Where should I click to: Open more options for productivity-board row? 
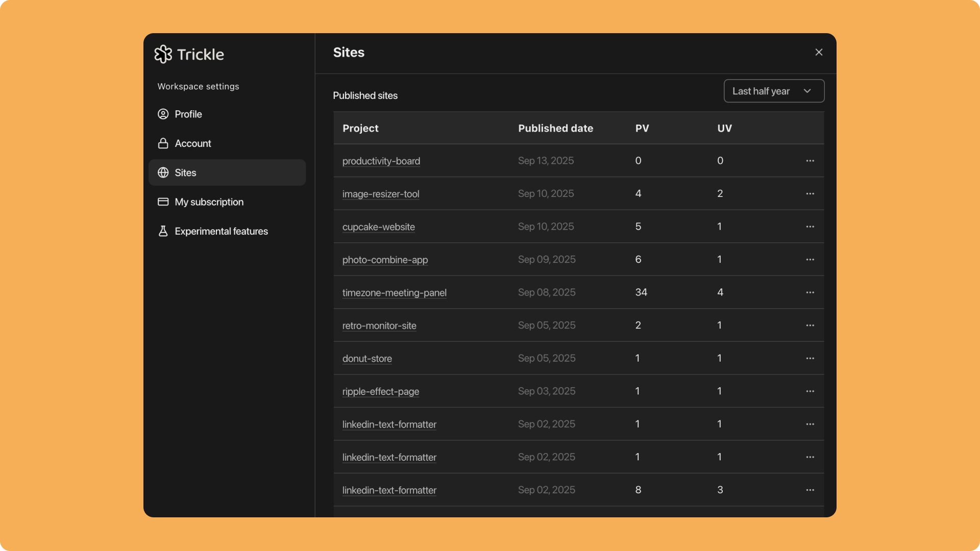coord(810,161)
